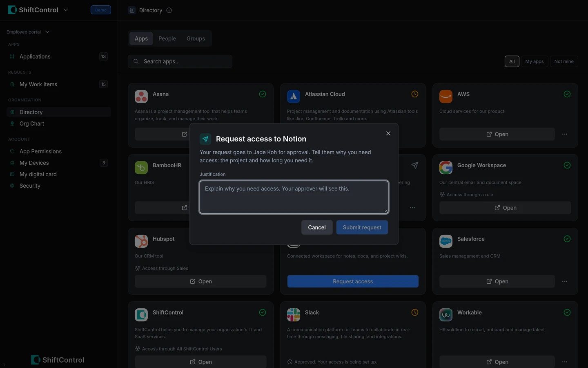Click Slack's pending clock icon
588x368 pixels.
[415, 312]
